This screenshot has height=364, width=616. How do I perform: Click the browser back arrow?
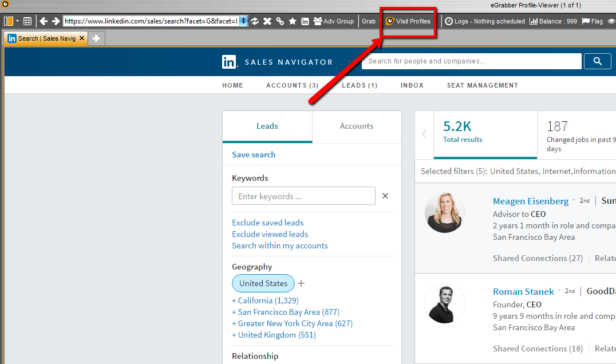click(44, 21)
